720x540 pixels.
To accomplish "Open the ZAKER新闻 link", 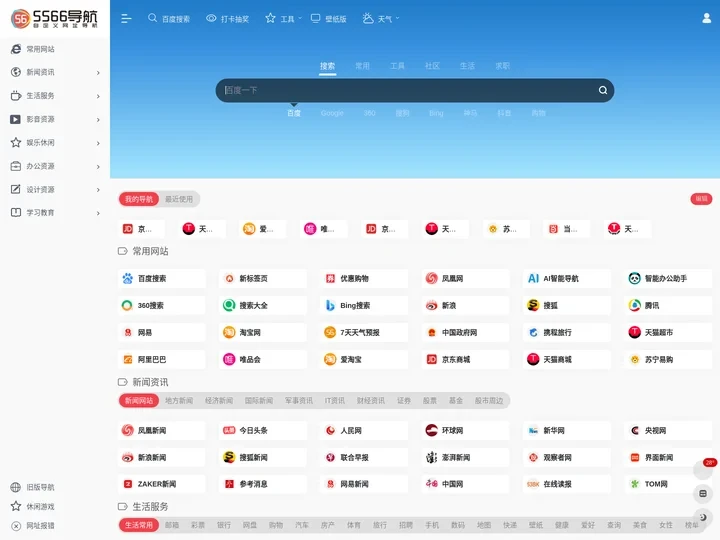I will coord(161,484).
